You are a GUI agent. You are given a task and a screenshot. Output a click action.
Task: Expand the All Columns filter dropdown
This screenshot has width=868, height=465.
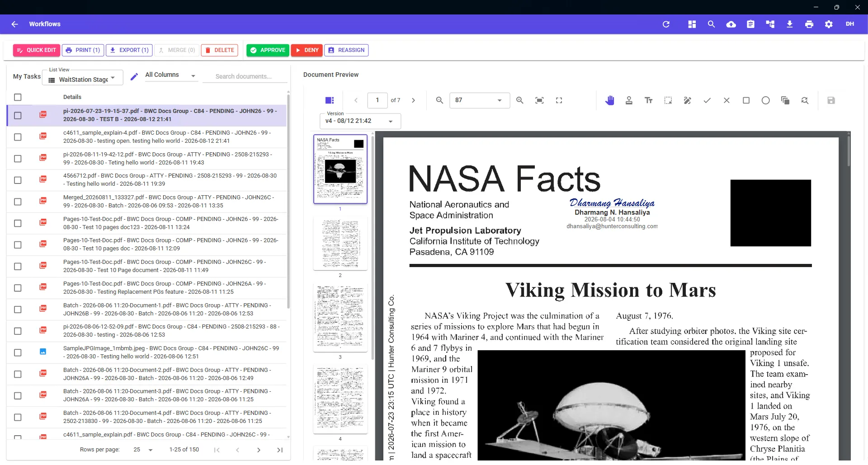(x=171, y=75)
